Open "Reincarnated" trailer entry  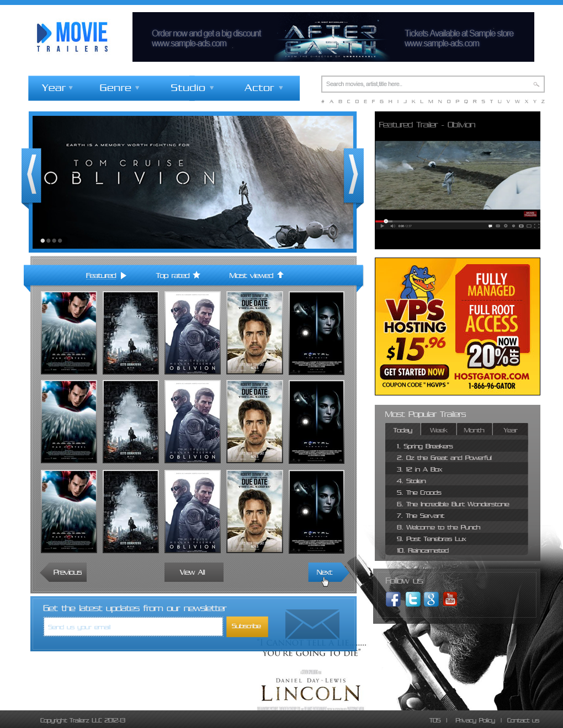(456, 550)
